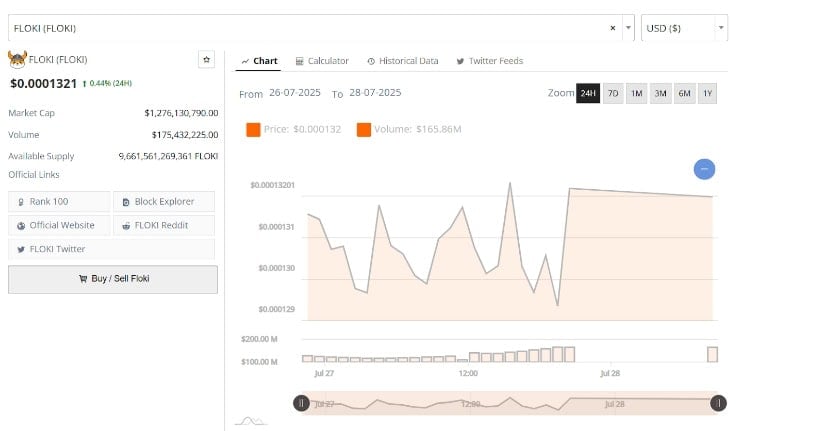This screenshot has width=825, height=431.
Task: Click the blue round zoom-out button on chart
Action: [704, 169]
